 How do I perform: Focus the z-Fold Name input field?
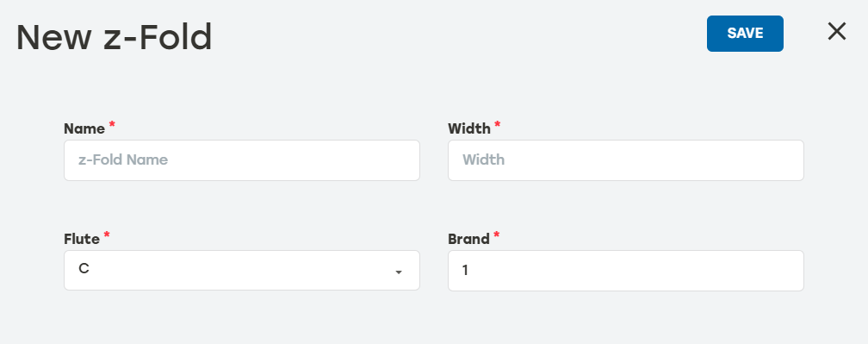[242, 160]
